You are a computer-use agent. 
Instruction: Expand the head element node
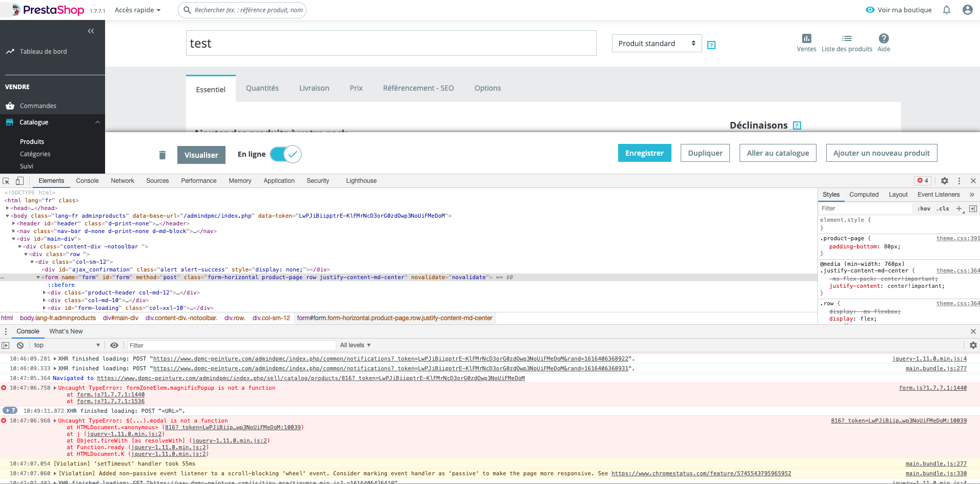[8, 208]
